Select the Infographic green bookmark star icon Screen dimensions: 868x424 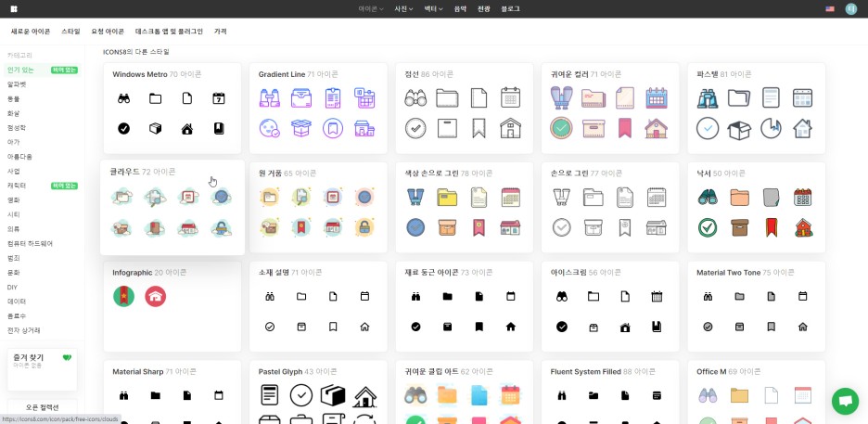point(124,297)
